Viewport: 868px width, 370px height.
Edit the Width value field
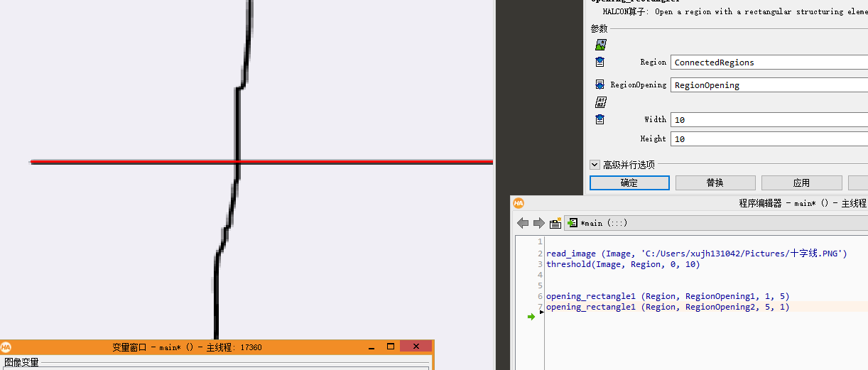(x=769, y=119)
